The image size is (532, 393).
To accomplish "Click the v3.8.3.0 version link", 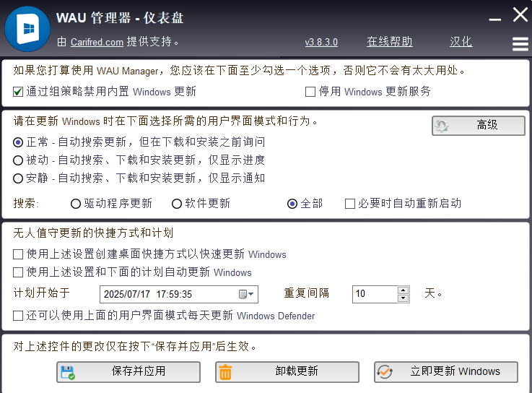I will click(x=321, y=42).
